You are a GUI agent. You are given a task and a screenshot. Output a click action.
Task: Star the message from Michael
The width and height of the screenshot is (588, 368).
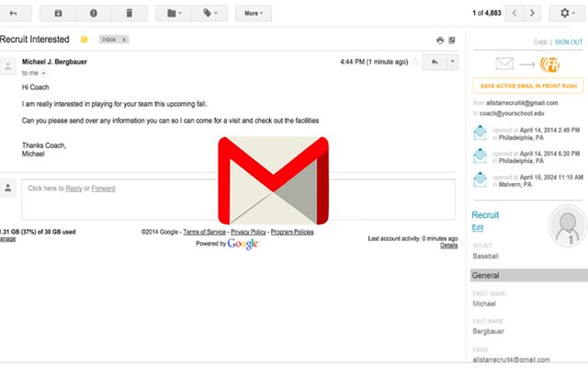tap(415, 62)
